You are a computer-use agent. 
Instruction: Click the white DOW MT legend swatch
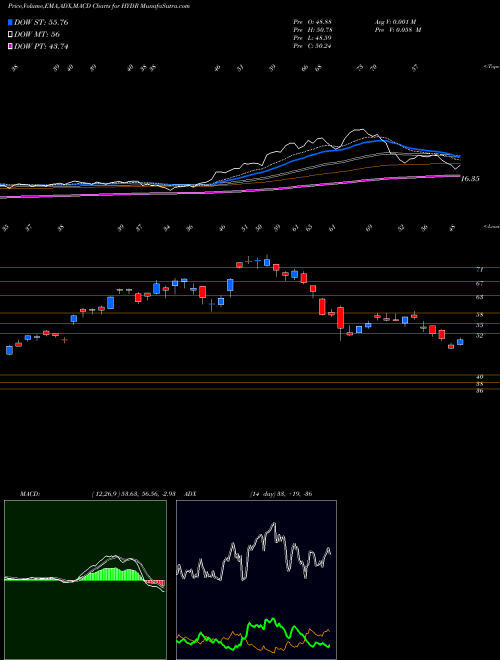10,35
